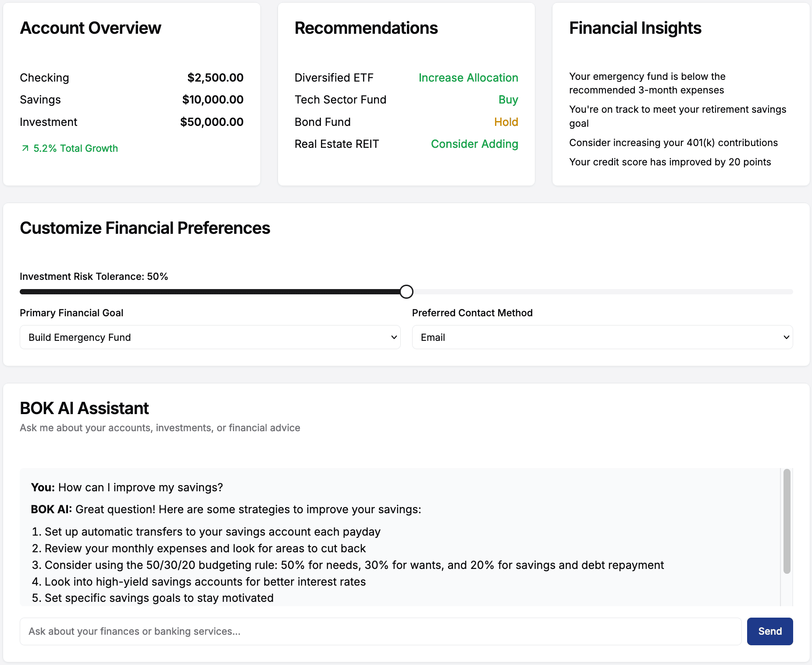Screen dimensions: 812x665
Task: Focus the finances question input field
Action: pos(380,631)
